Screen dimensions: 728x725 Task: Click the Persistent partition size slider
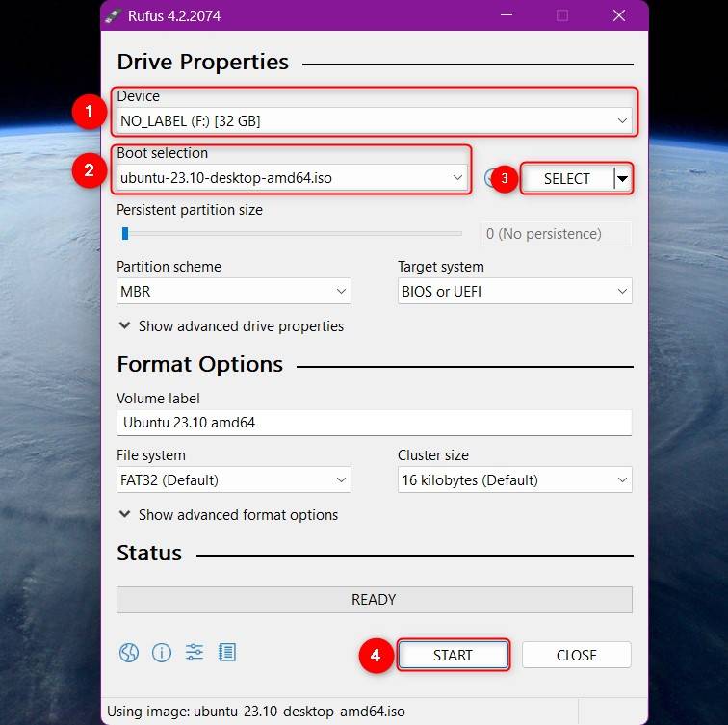pyautogui.click(x=289, y=233)
